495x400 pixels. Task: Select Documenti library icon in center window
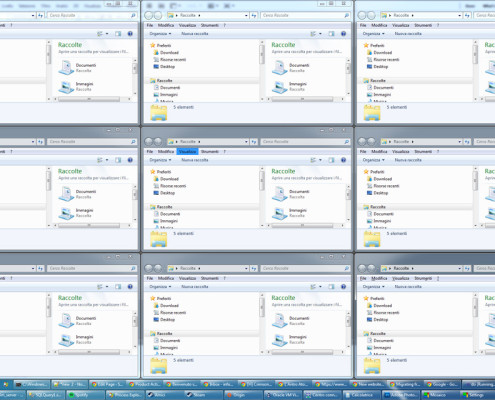(279, 194)
